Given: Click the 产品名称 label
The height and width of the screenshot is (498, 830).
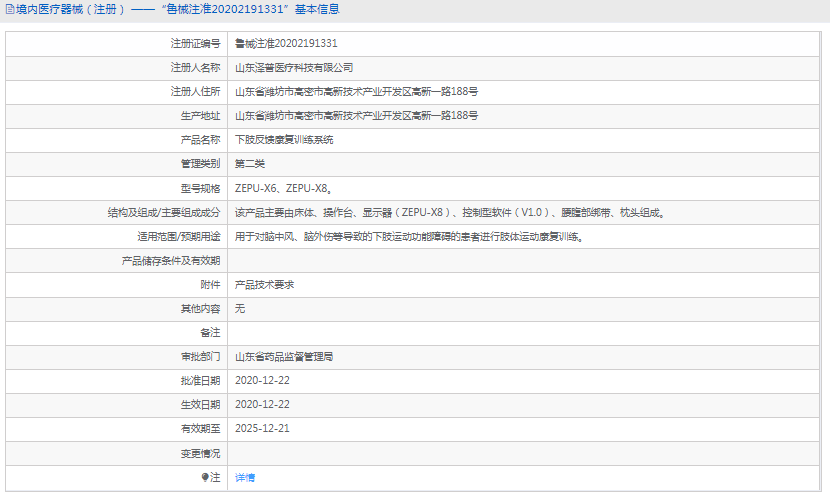Looking at the screenshot, I should click(x=200, y=140).
